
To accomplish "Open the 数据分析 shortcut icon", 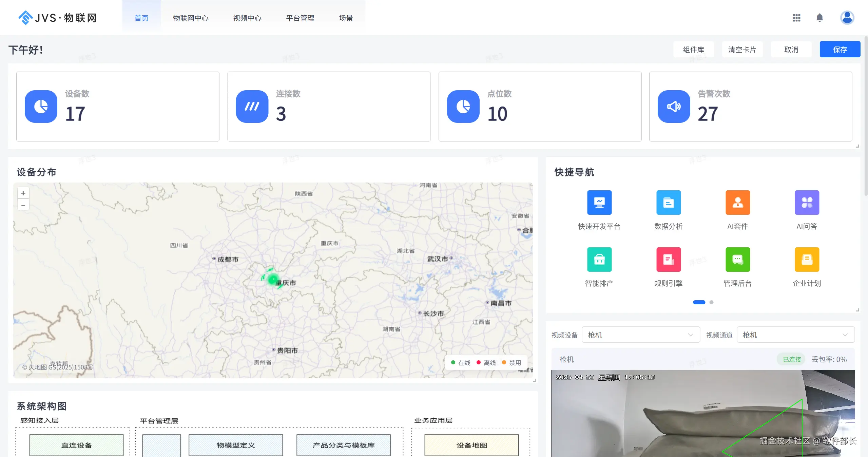I will click(668, 203).
